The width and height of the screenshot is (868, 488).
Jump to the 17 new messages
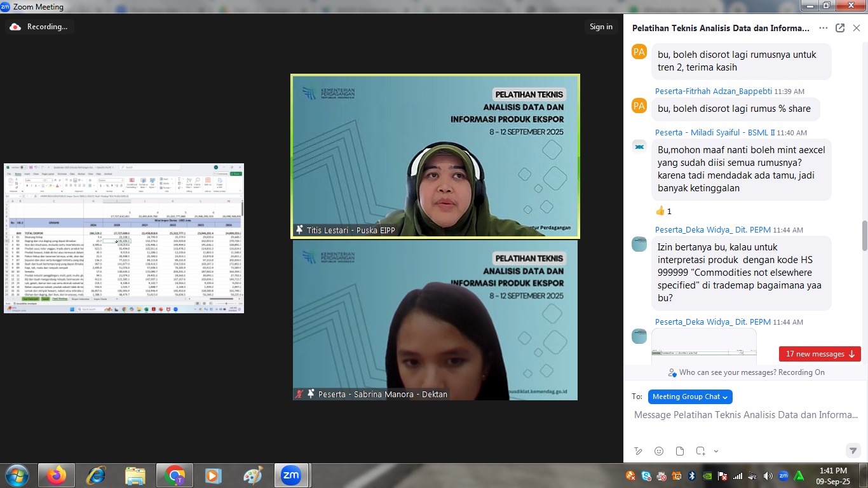coord(819,354)
